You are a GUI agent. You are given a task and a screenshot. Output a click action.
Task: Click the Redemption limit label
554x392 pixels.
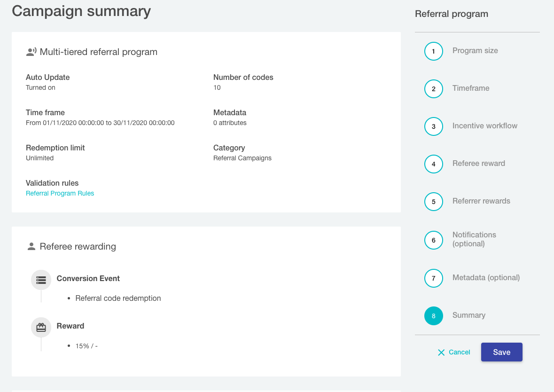tap(55, 148)
